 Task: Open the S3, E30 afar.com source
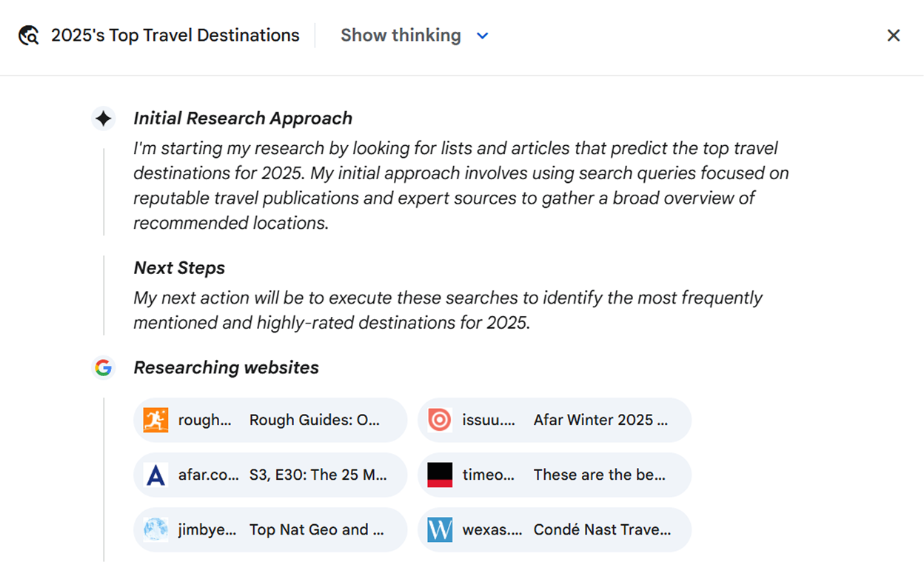point(317,475)
